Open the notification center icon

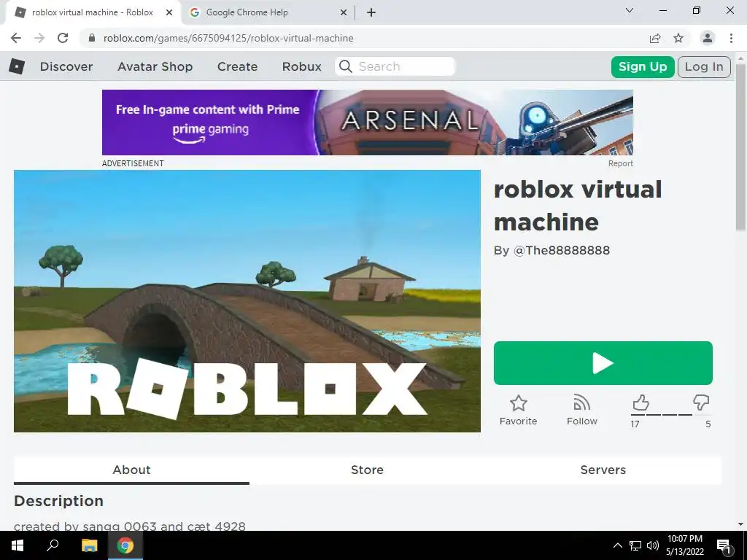[x=724, y=545]
